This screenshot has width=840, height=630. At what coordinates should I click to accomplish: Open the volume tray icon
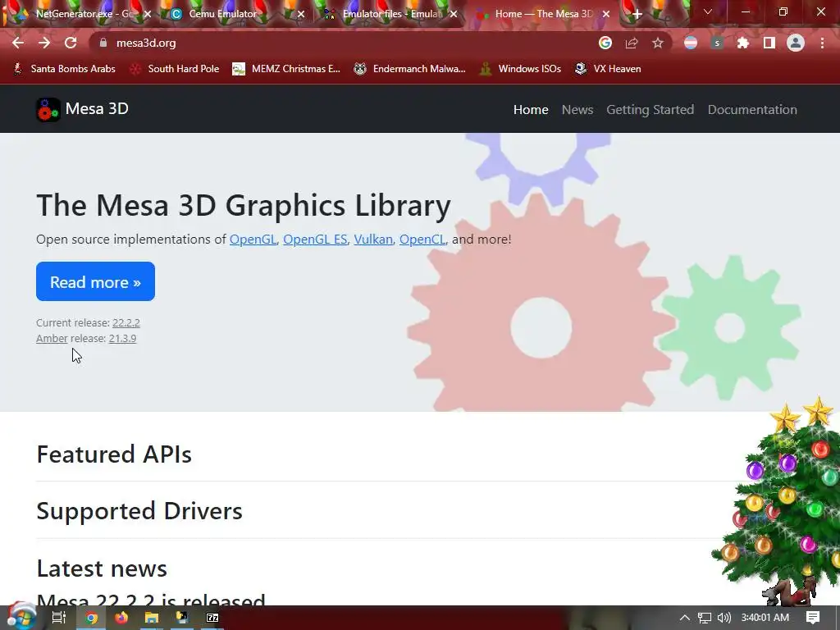(724, 618)
